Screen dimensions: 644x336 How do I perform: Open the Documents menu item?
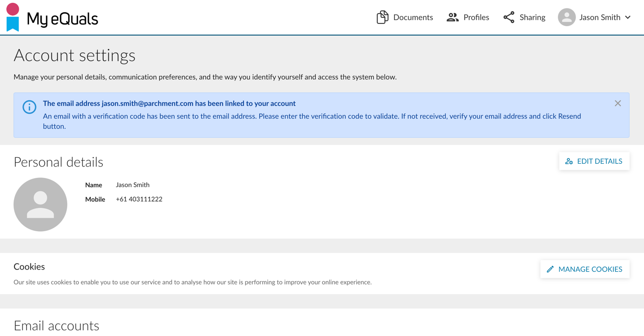coord(405,17)
